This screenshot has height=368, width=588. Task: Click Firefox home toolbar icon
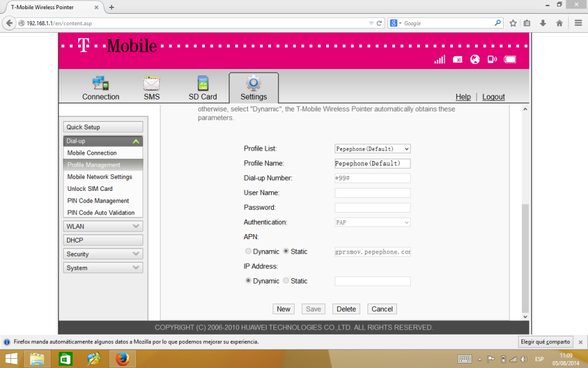tap(559, 24)
